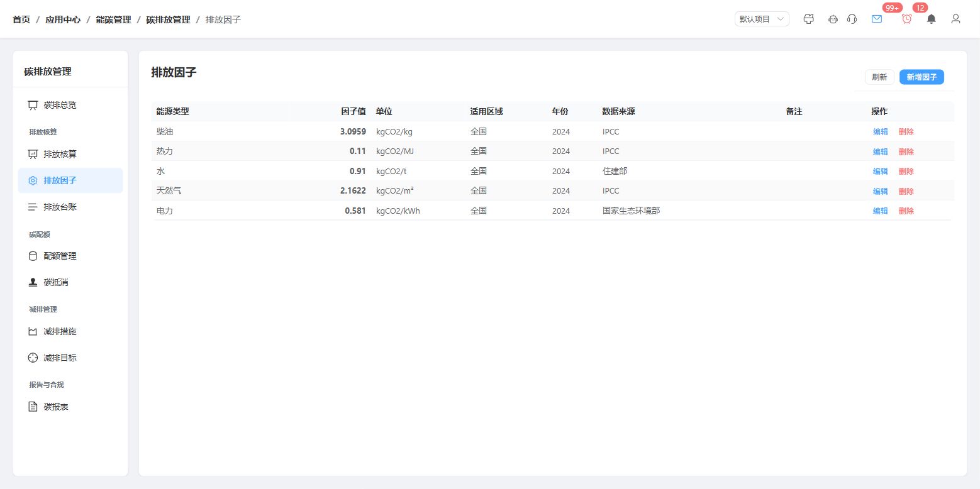
Task: Go to 首页 in breadcrumb
Action: 21,19
